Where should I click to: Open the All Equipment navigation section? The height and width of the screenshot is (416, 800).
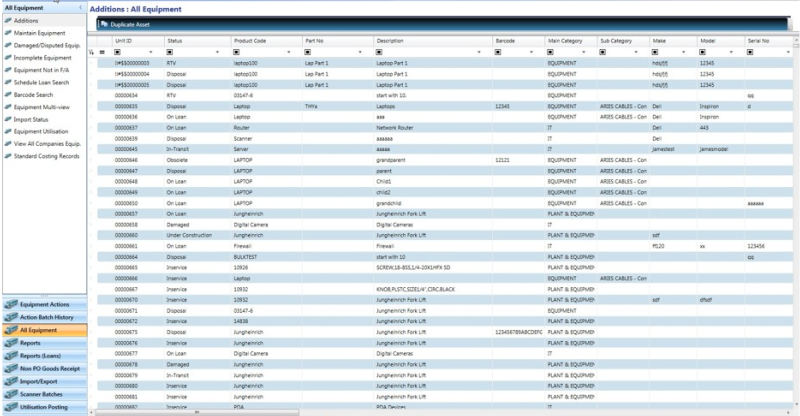point(44,330)
